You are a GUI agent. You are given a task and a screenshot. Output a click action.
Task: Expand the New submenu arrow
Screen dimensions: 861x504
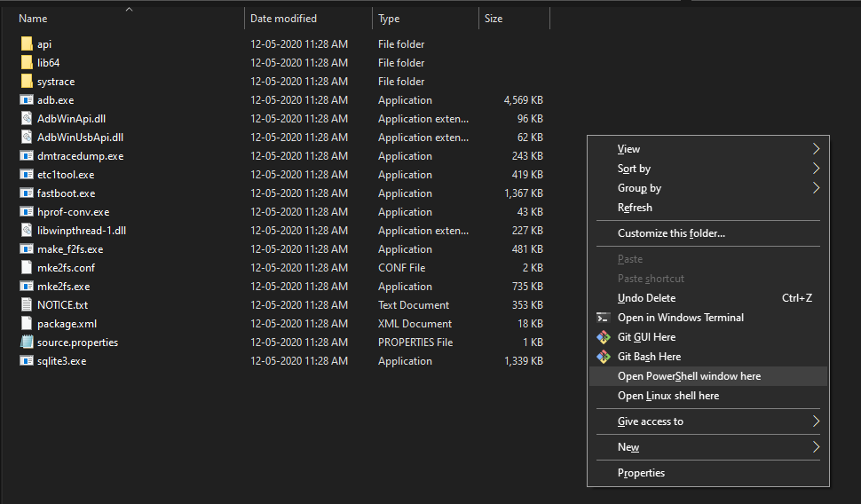pos(816,447)
